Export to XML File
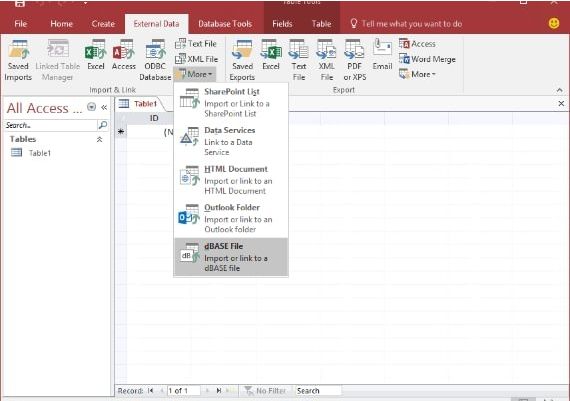Viewport: 570px width, 401px height. 326,60
